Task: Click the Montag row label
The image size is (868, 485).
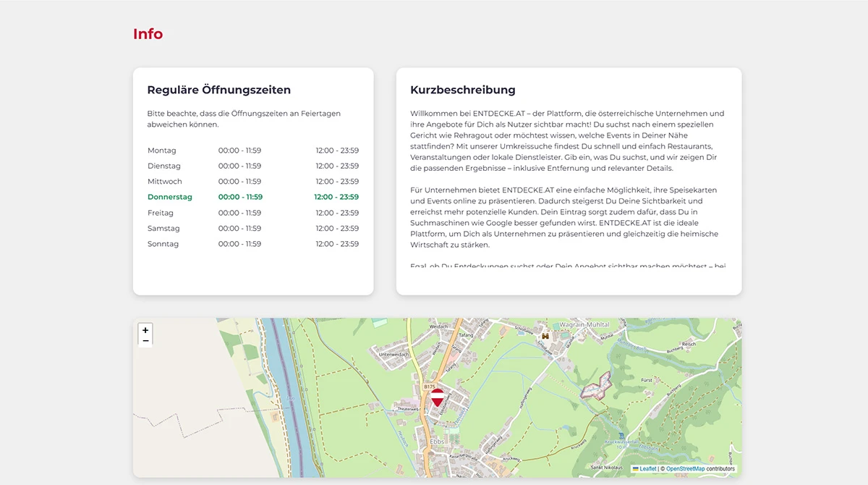Action: 162,151
